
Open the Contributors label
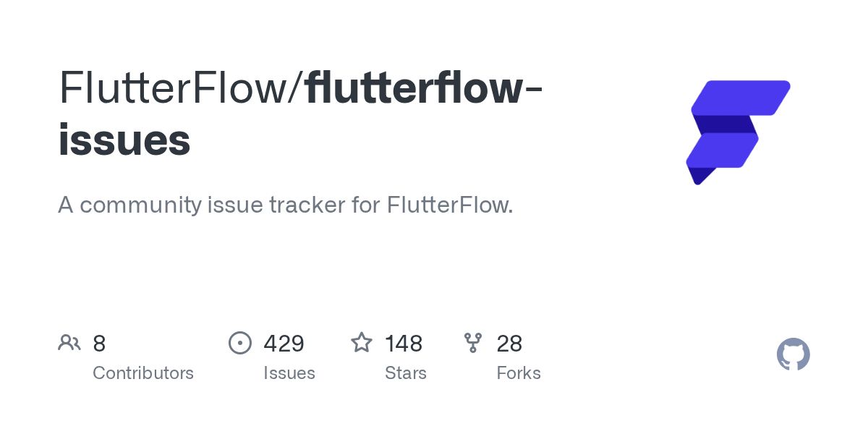pos(143,373)
